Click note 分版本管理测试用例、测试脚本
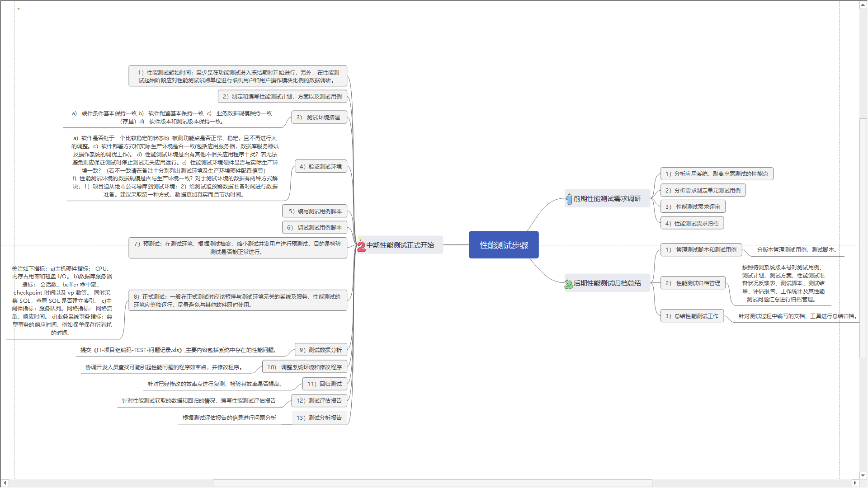 point(798,250)
